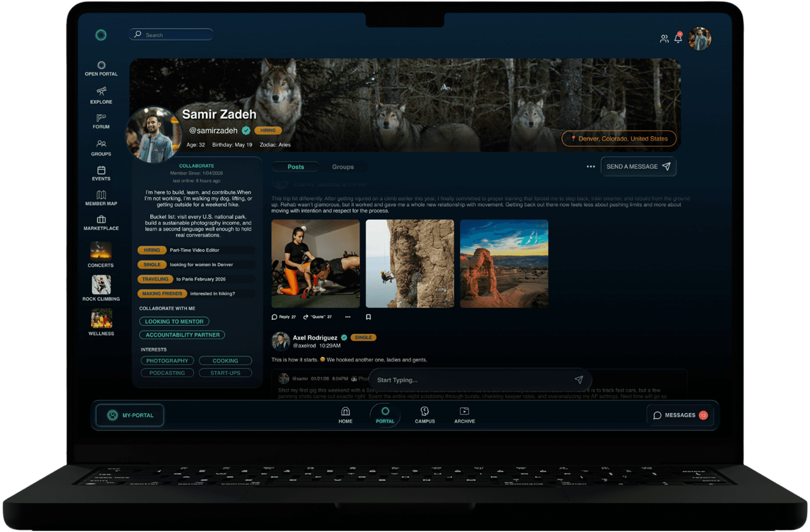Click the My-Portal button
The width and height of the screenshot is (810, 532).
(130, 415)
